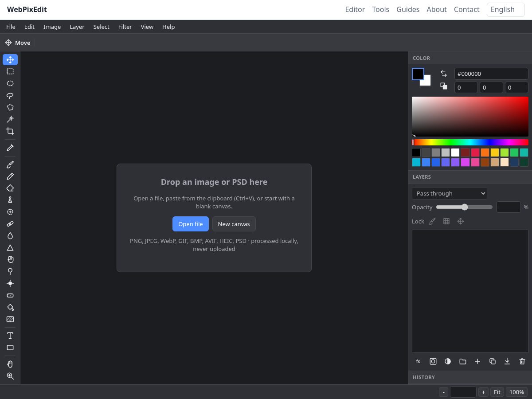Adjust the layer Opacity slider

pyautogui.click(x=464, y=207)
